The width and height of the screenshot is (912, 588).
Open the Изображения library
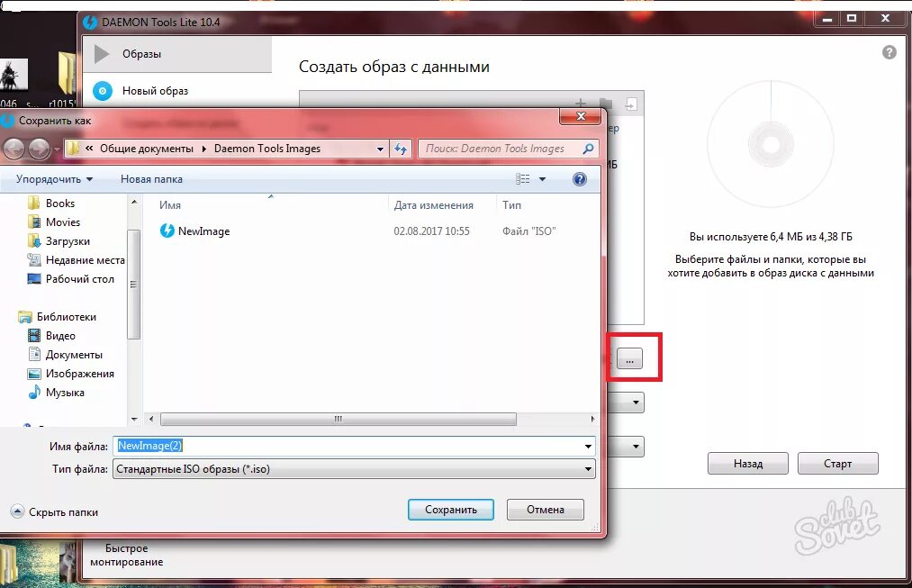[71, 374]
